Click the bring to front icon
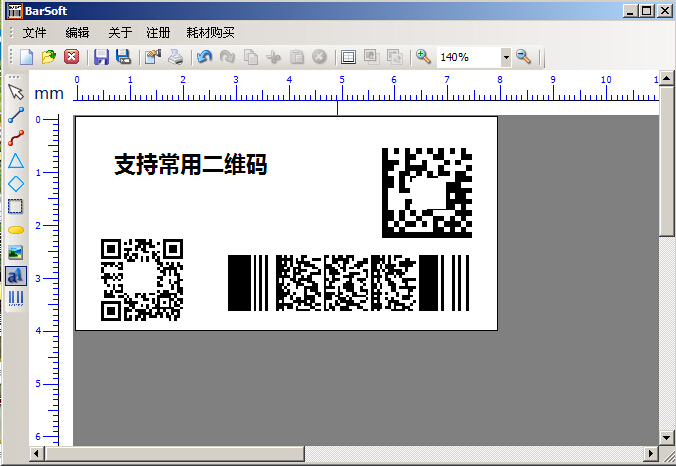 (x=371, y=57)
